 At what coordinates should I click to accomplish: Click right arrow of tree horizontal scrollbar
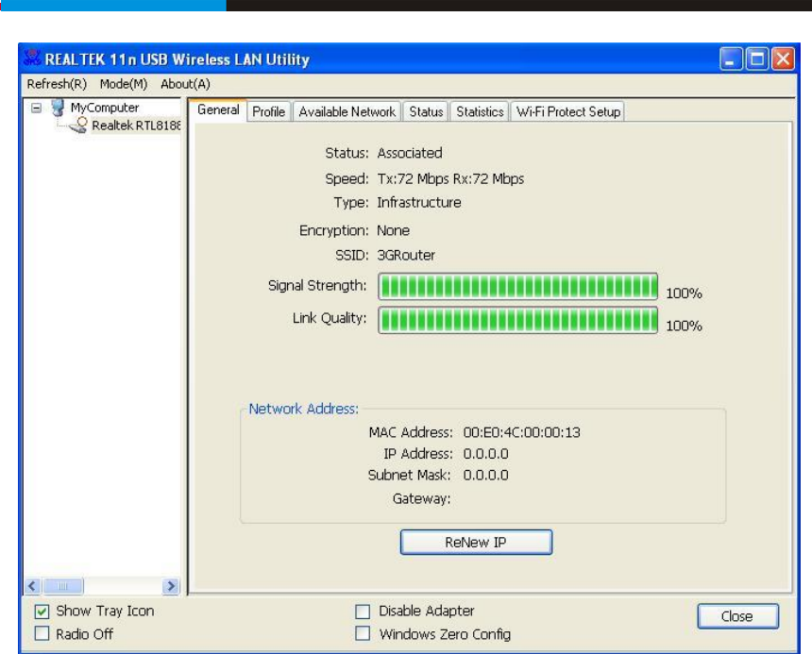click(x=170, y=586)
